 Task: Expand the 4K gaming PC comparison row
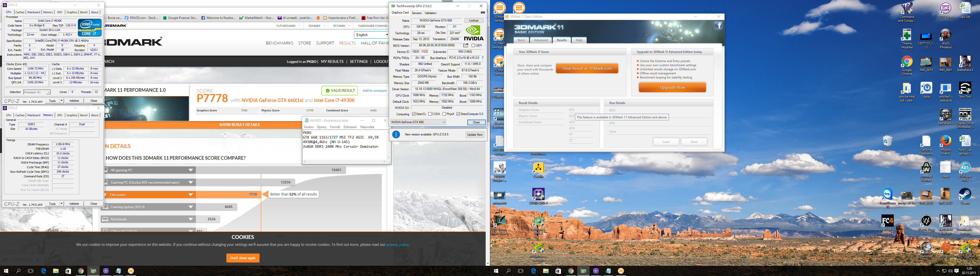[191, 170]
